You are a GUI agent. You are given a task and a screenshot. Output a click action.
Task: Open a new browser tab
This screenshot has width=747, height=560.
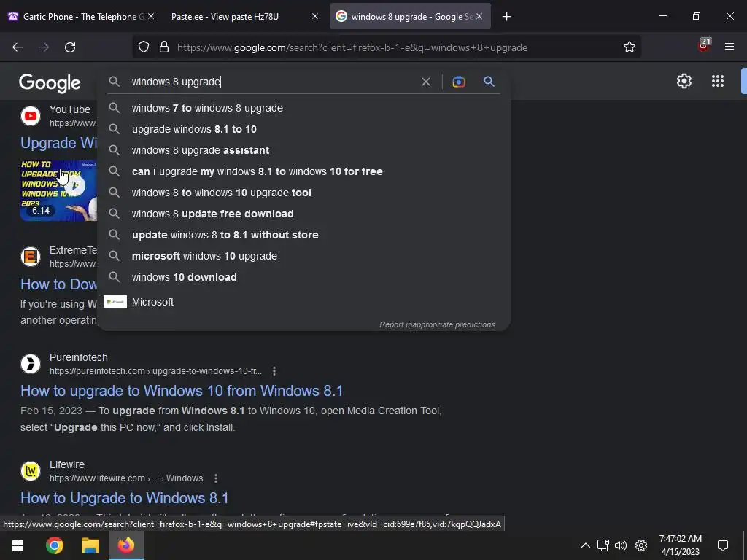(506, 17)
